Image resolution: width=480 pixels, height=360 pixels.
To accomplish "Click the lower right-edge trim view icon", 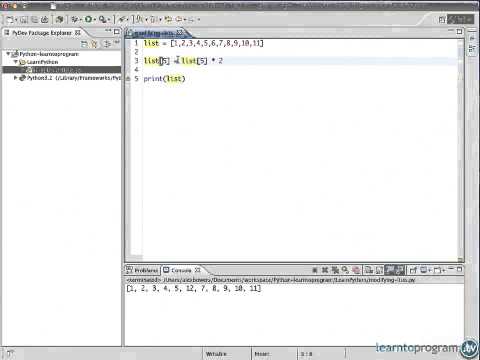I will [x=472, y=49].
